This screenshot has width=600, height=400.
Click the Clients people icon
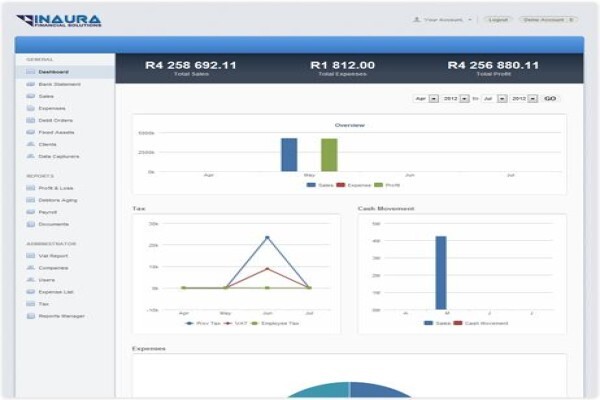30,144
